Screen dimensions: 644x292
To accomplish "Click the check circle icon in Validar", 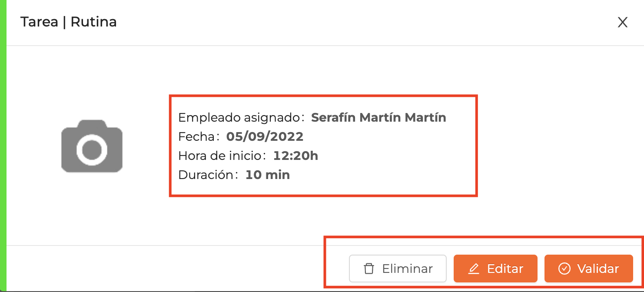I will pos(564,269).
